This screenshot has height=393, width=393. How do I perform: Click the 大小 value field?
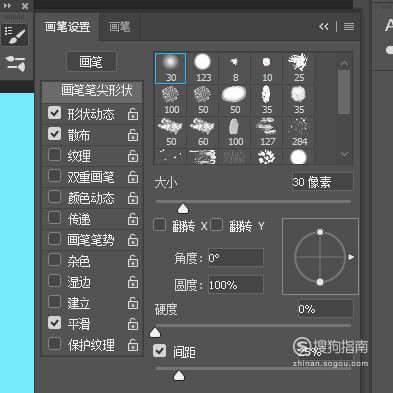(x=322, y=182)
